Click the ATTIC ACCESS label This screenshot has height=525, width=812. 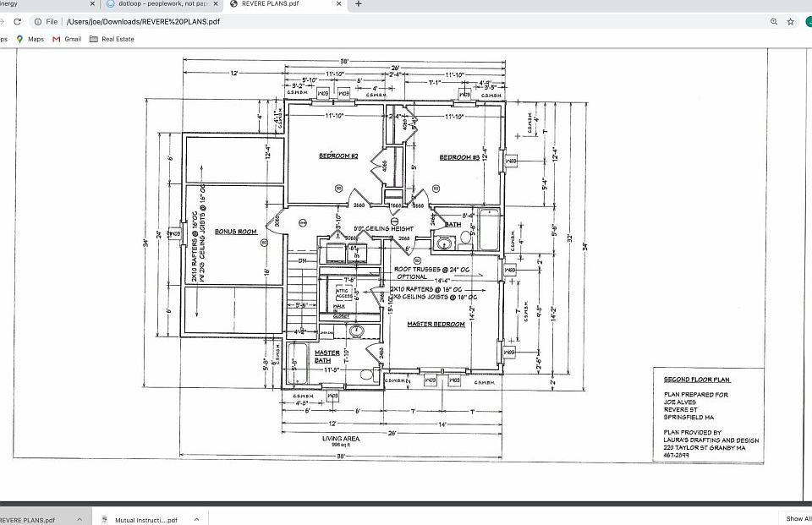tap(344, 293)
